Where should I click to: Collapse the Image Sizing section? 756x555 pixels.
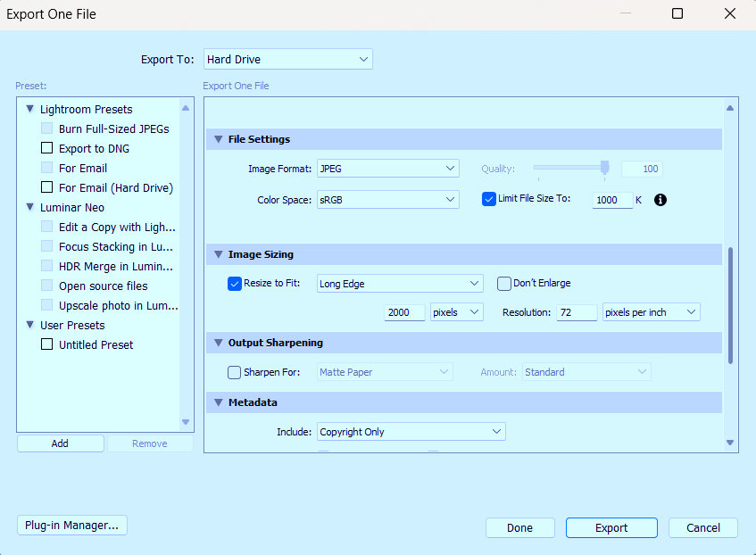point(218,254)
